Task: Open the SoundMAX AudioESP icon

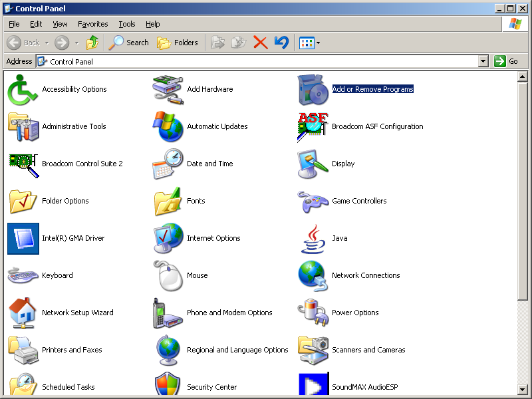Action: click(x=313, y=384)
